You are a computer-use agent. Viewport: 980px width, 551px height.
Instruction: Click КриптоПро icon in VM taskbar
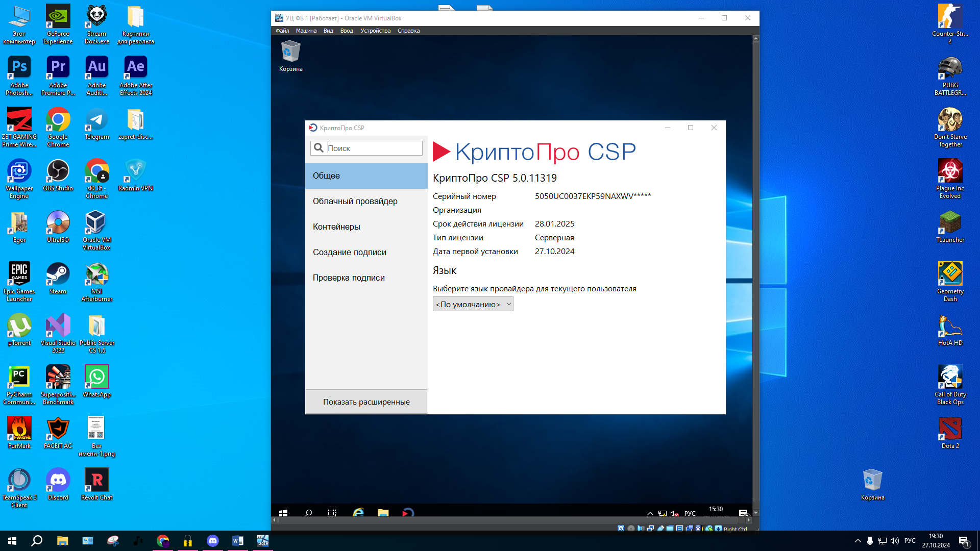[408, 513]
